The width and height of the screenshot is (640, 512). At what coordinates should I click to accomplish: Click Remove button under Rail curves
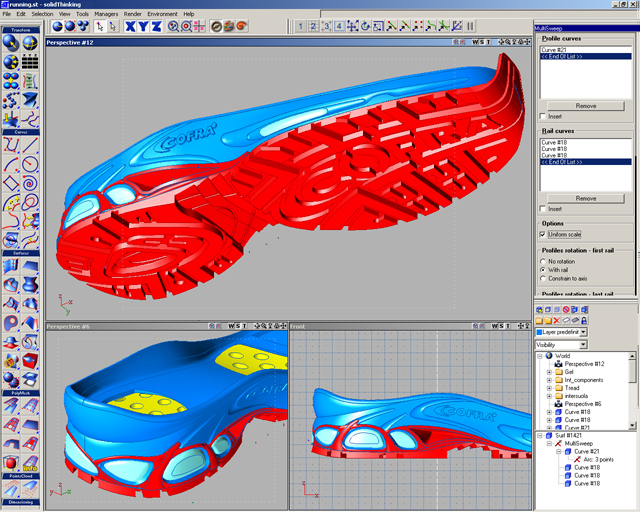pos(586,198)
